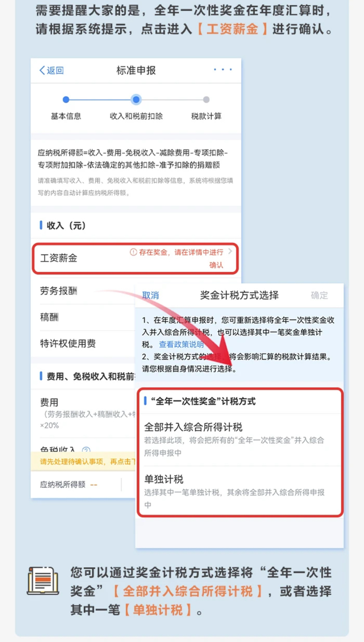Click 取消 in bonus tax dialog
Screen dimensions: 364x642
pos(150,295)
